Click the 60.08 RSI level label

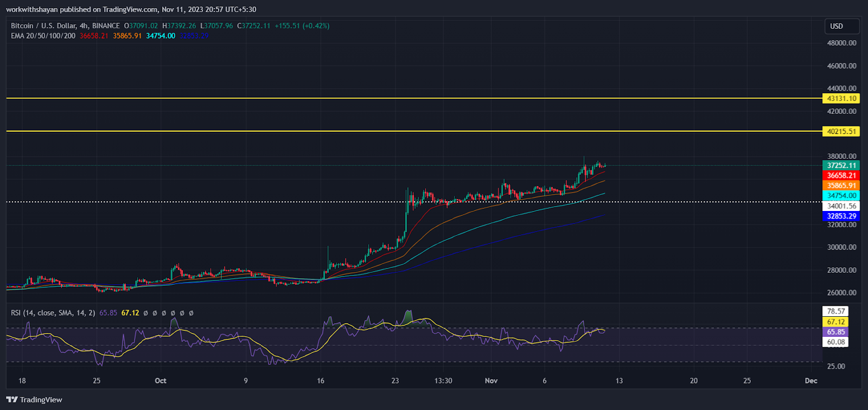point(835,342)
